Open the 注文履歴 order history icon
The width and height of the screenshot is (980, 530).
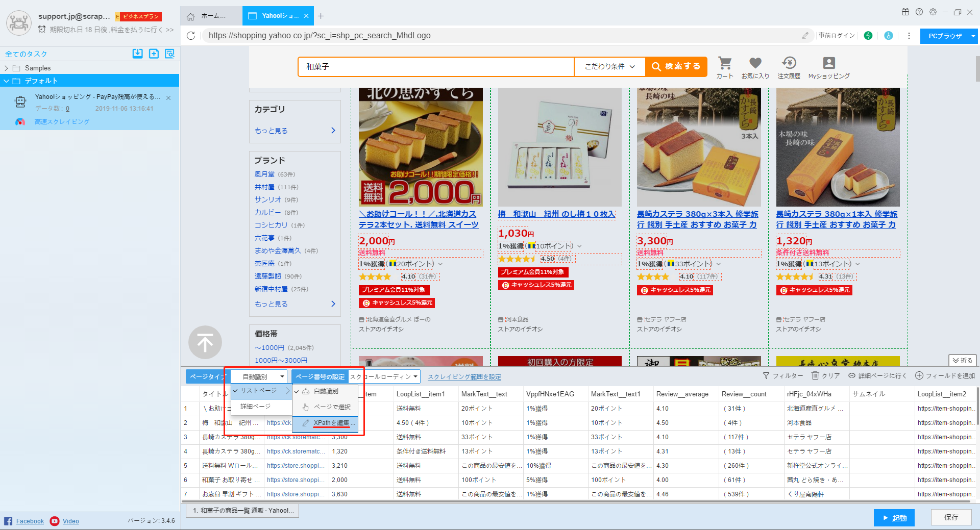click(x=789, y=67)
